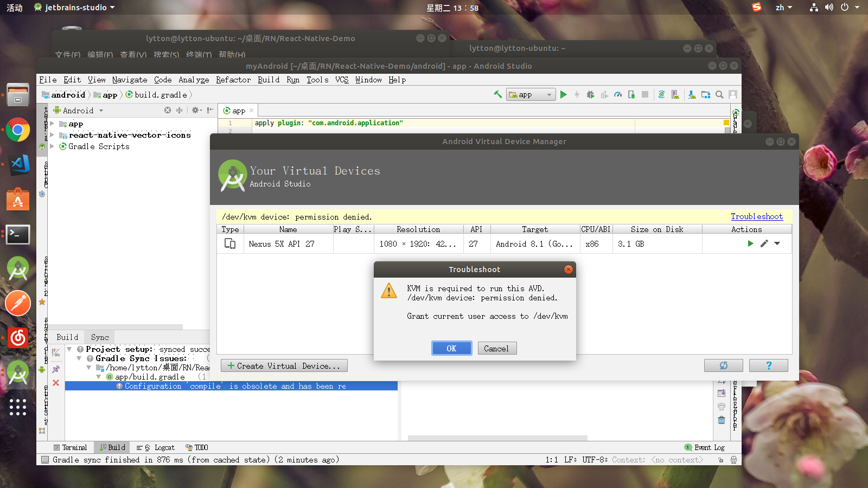Image resolution: width=868 pixels, height=488 pixels.
Task: Click the Troubleshoot link
Action: point(757,216)
